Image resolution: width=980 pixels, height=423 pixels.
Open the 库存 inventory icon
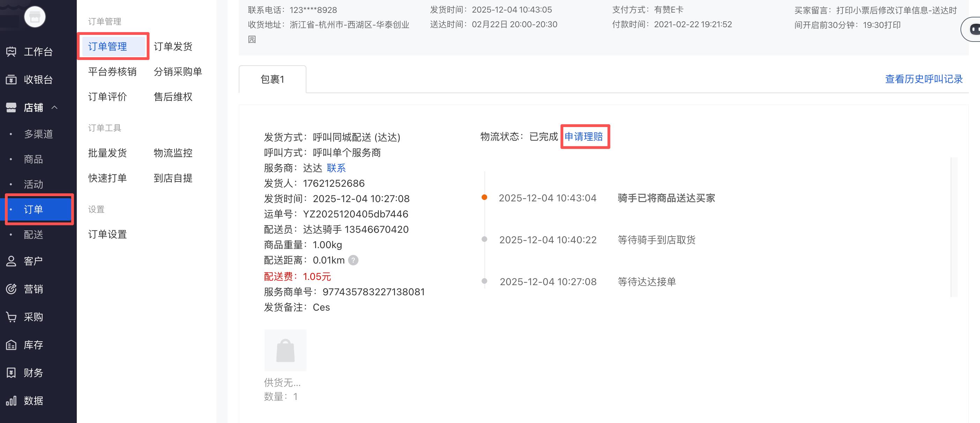click(12, 345)
